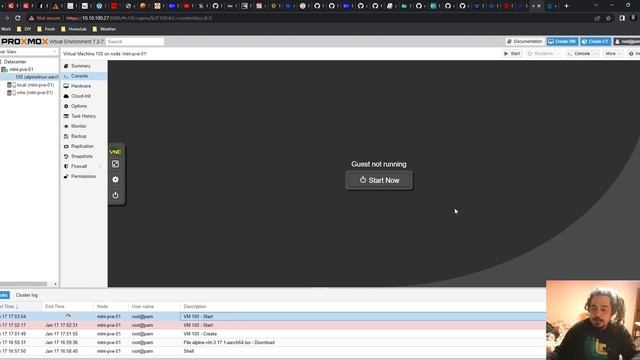Click the Start Now button

point(379,180)
